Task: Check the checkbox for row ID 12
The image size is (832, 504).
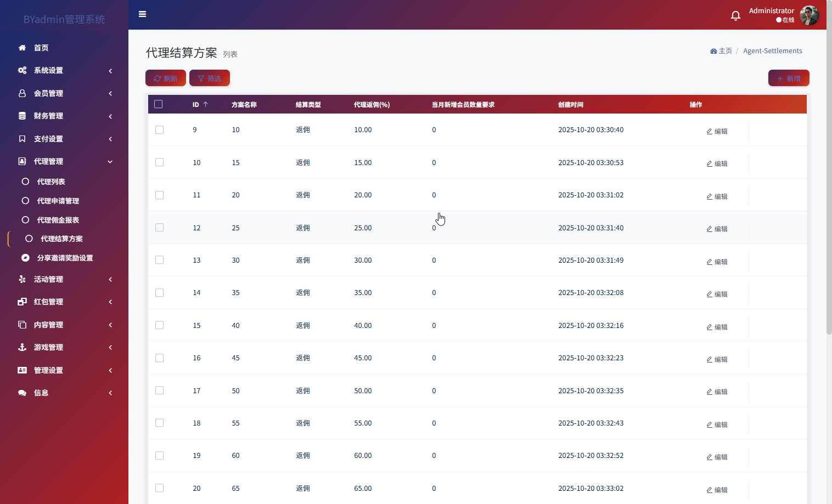Action: pyautogui.click(x=160, y=228)
